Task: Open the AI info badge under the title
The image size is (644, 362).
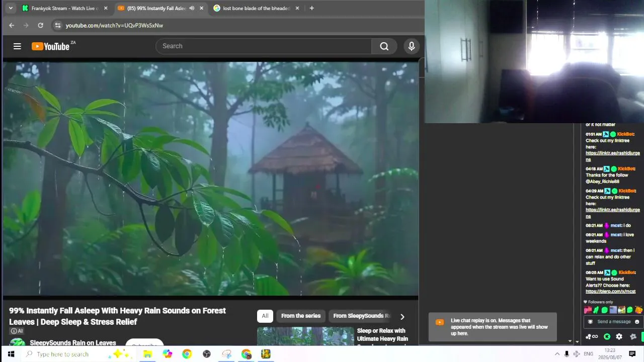Action: coord(17,331)
